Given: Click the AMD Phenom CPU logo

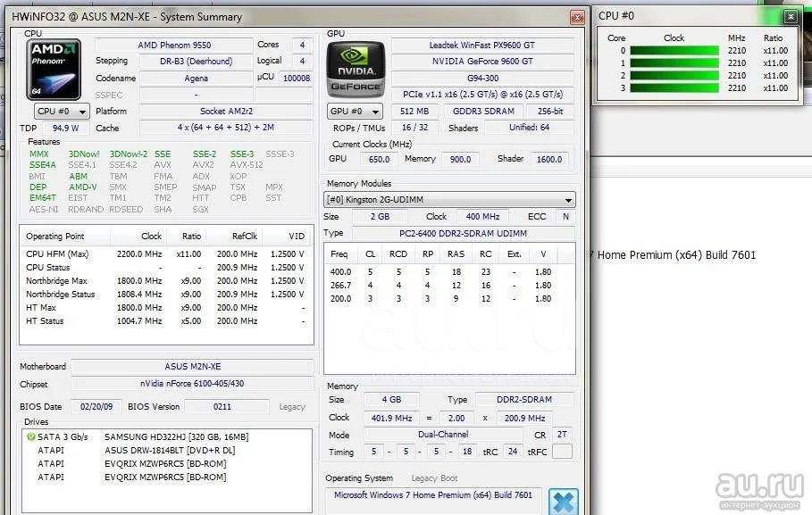Looking at the screenshot, I should click(54, 70).
